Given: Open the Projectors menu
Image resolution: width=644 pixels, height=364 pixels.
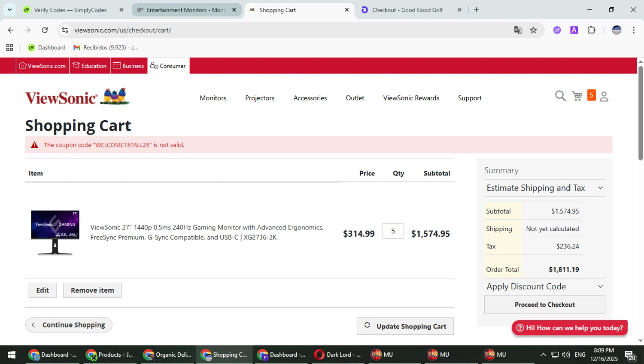Looking at the screenshot, I should (260, 98).
